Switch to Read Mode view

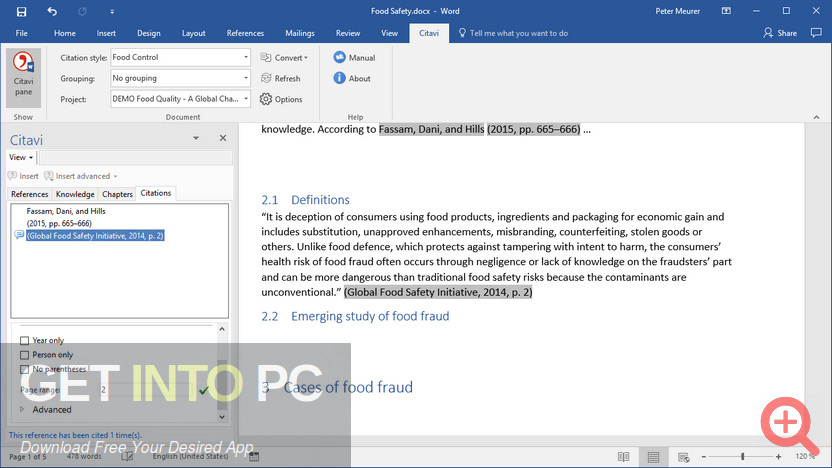coord(623,456)
